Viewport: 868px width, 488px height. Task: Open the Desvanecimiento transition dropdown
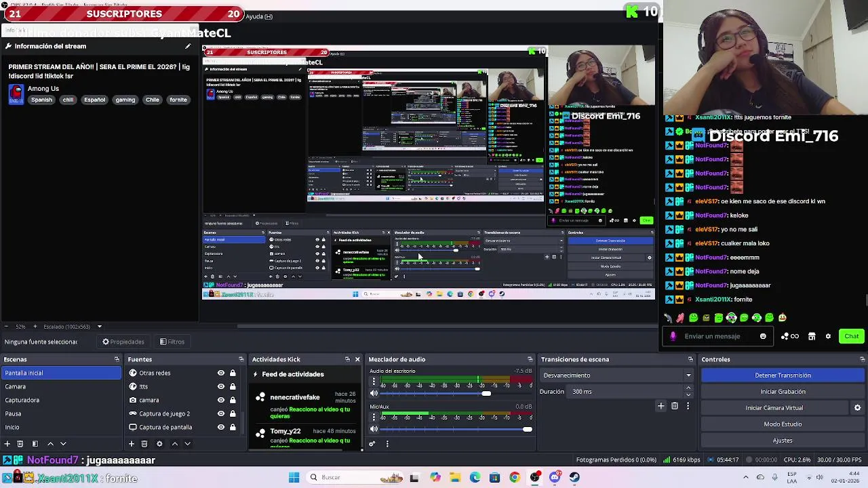[x=617, y=375]
